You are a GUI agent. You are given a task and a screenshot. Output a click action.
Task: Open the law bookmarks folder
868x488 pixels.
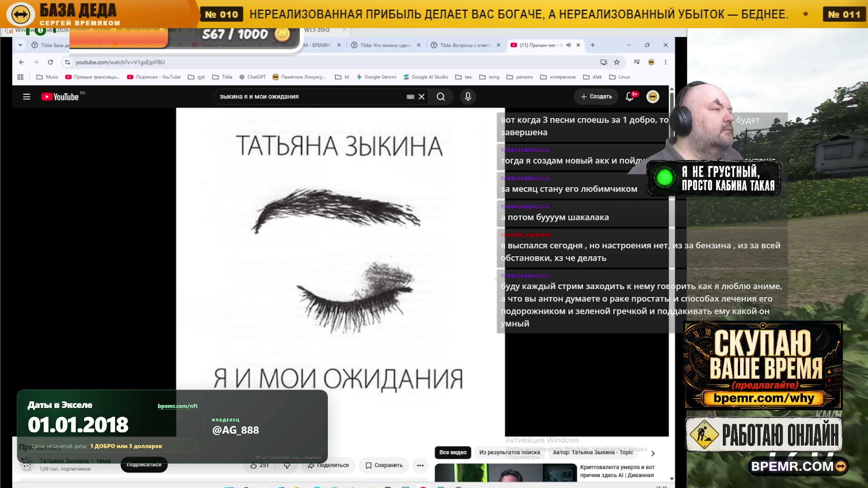coord(464,77)
